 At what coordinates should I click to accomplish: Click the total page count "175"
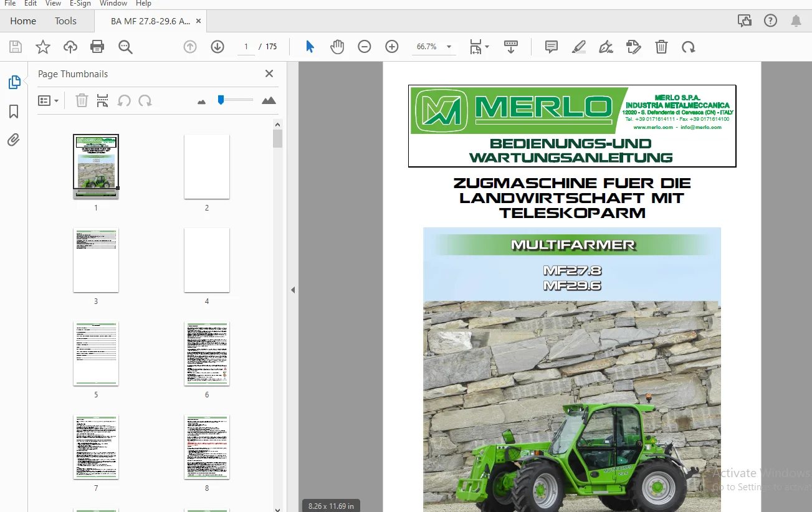coord(271,47)
